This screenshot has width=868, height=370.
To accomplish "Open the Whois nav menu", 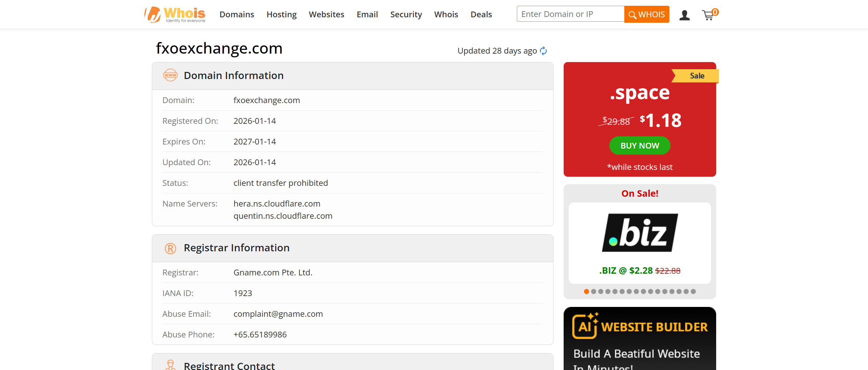I will (x=446, y=15).
